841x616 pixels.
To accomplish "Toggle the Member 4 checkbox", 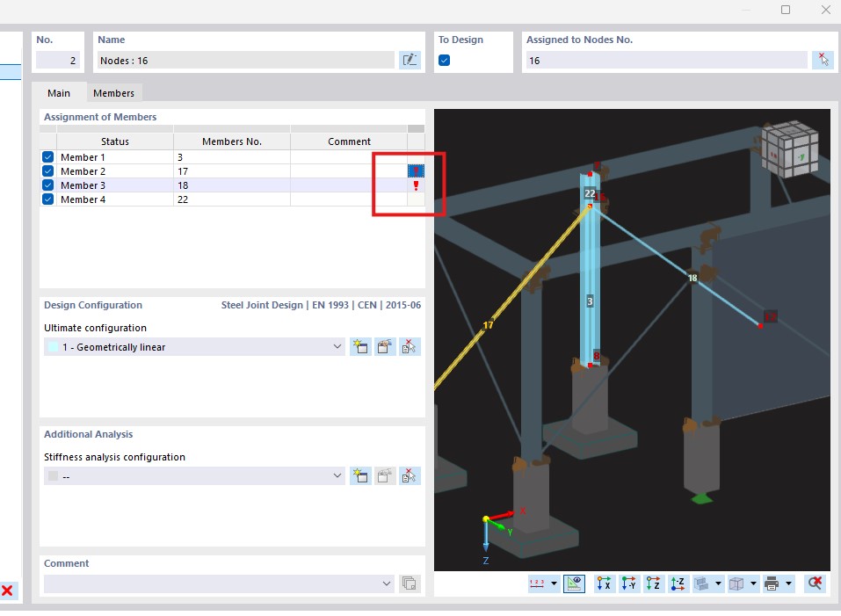I will [48, 199].
